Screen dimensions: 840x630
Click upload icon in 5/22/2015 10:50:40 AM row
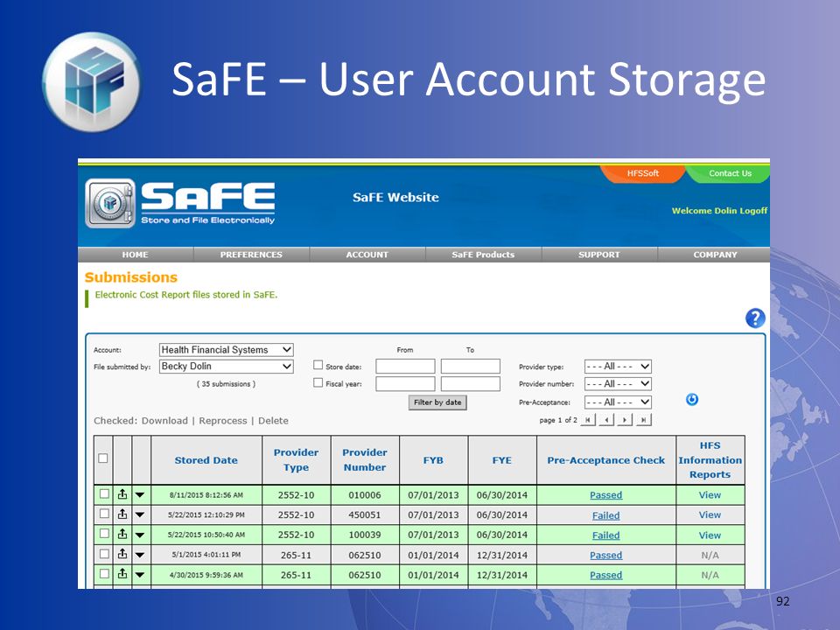(x=122, y=534)
